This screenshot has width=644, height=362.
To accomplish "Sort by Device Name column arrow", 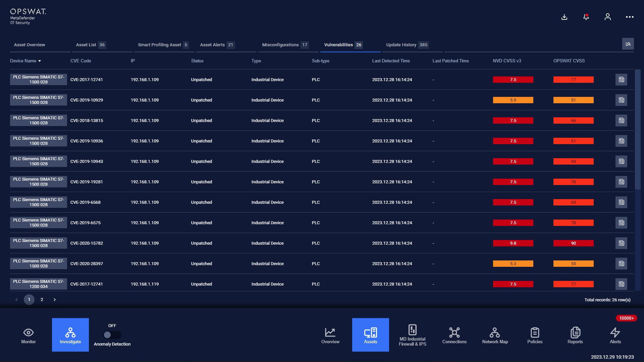I will [40, 61].
